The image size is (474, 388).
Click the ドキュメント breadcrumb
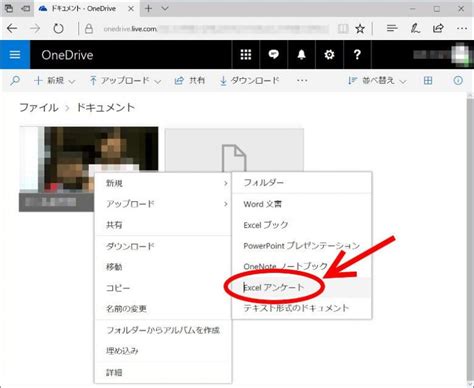coord(106,108)
